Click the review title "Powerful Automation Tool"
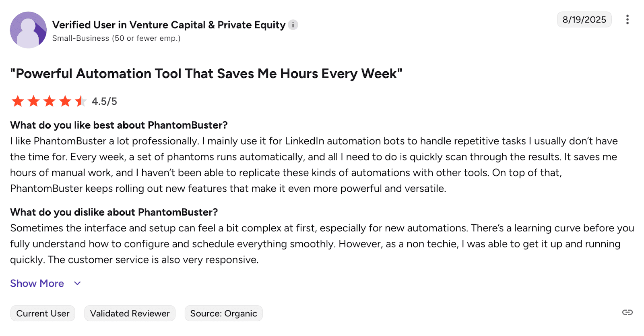The image size is (644, 336). pyautogui.click(x=206, y=74)
